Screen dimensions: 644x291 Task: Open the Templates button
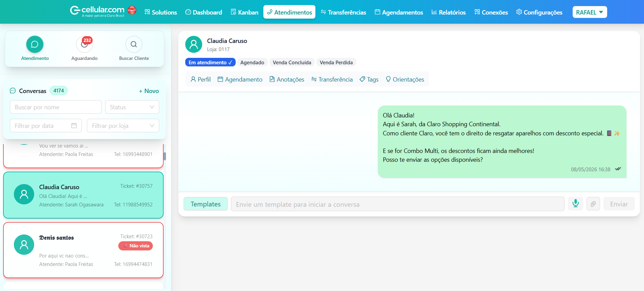206,204
